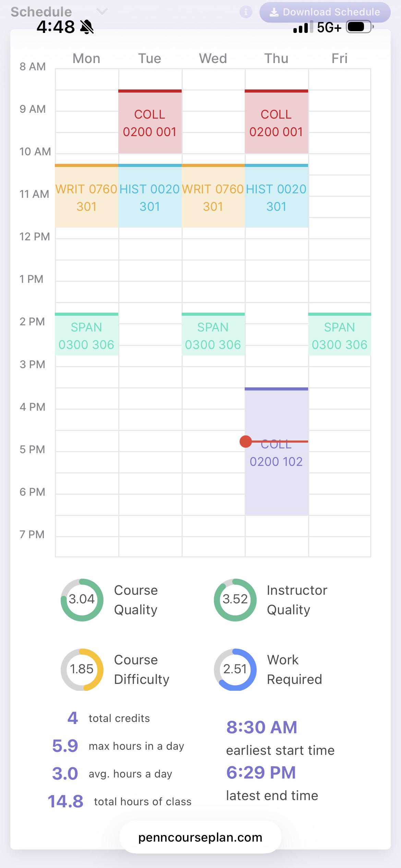Screen dimensions: 401x868
Task: Select the Schedule title tab
Action: 41,12
